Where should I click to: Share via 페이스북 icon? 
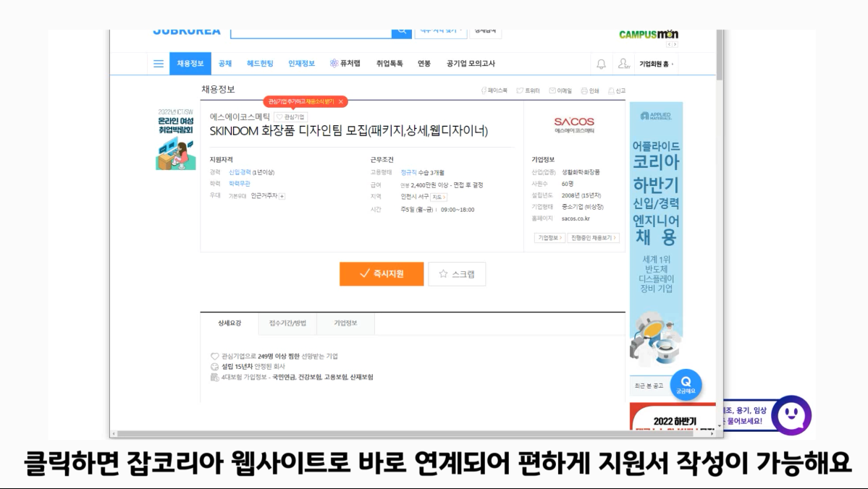(x=494, y=90)
